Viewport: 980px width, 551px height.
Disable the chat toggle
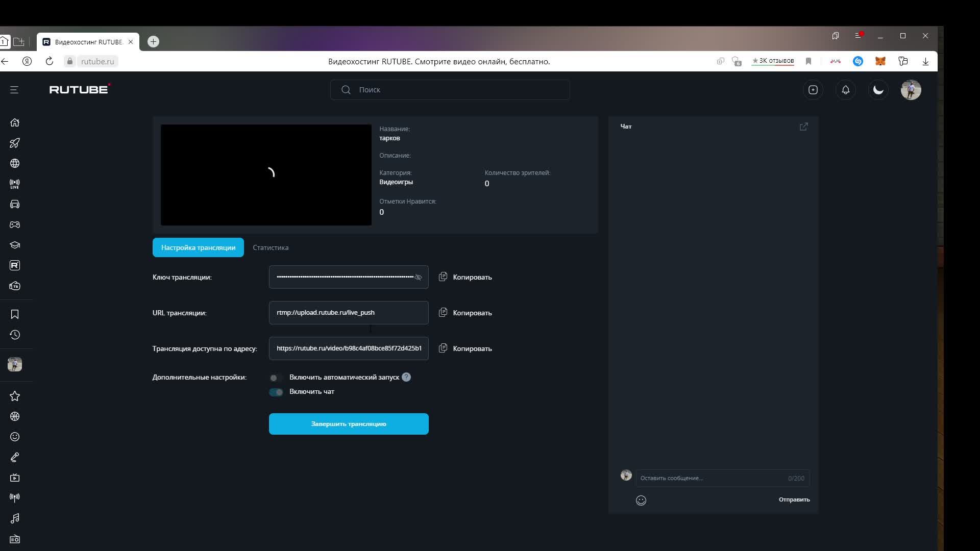click(x=276, y=392)
